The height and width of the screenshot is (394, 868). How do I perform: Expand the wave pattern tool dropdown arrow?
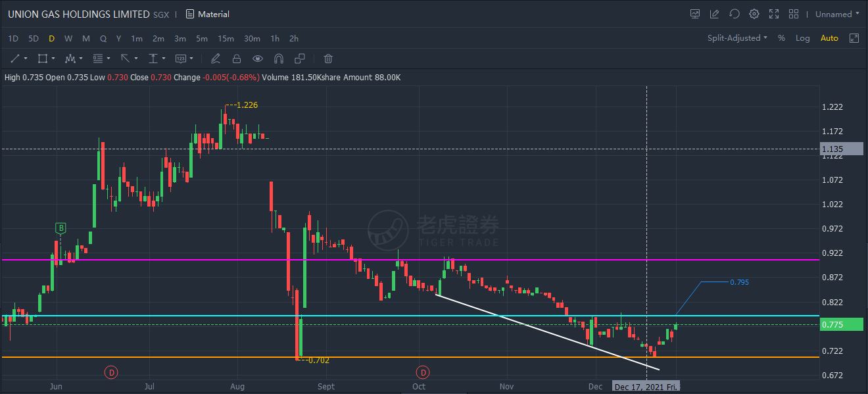tap(81, 59)
